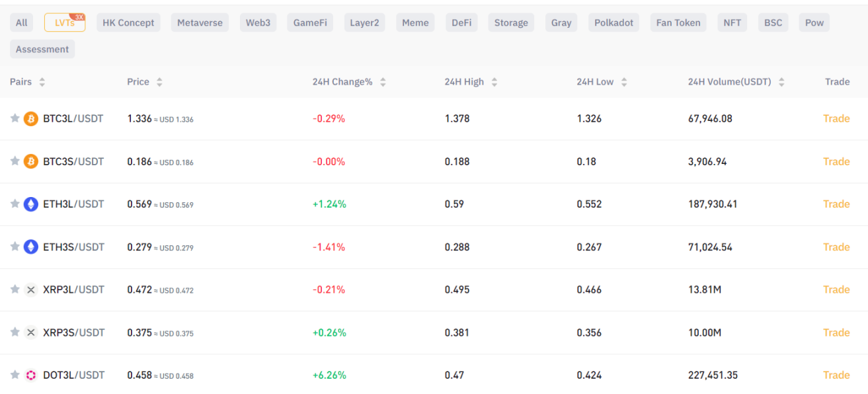Image resolution: width=868 pixels, height=394 pixels.
Task: Open the All markets tab
Action: (22, 22)
